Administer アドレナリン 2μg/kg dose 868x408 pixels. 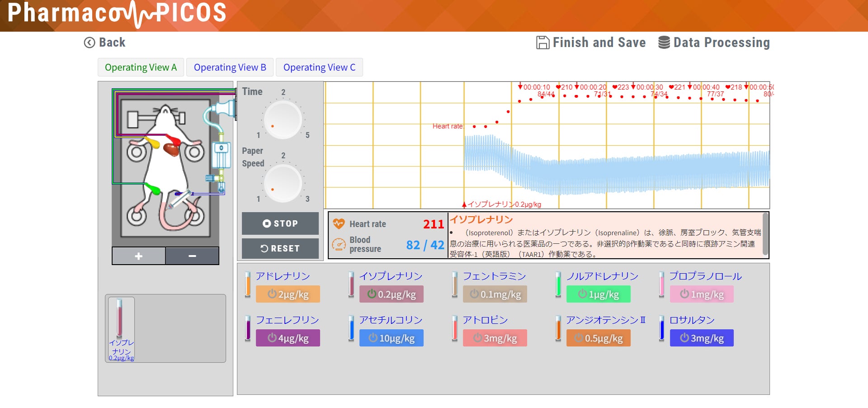[288, 294]
